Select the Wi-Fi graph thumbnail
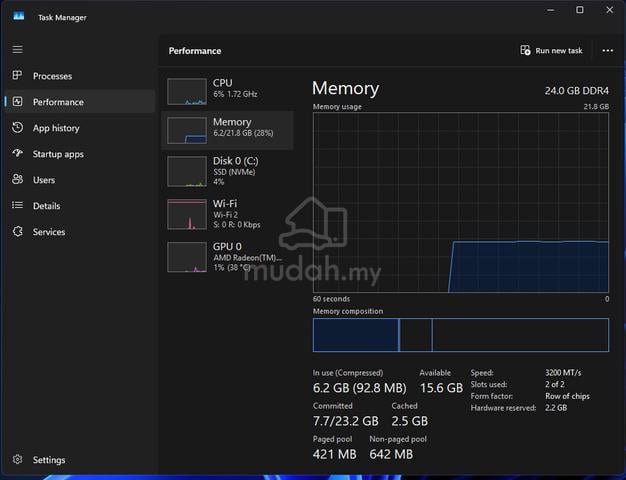Image resolution: width=626 pixels, height=480 pixels. (x=187, y=214)
